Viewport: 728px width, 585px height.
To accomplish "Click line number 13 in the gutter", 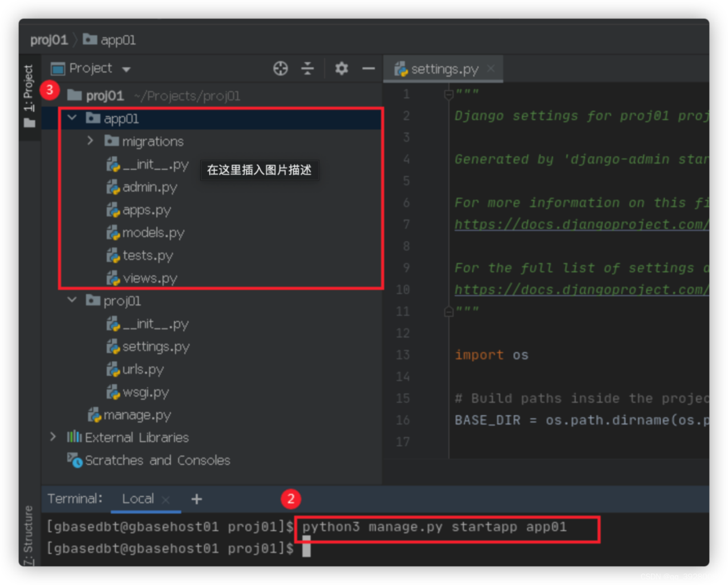I will point(402,355).
